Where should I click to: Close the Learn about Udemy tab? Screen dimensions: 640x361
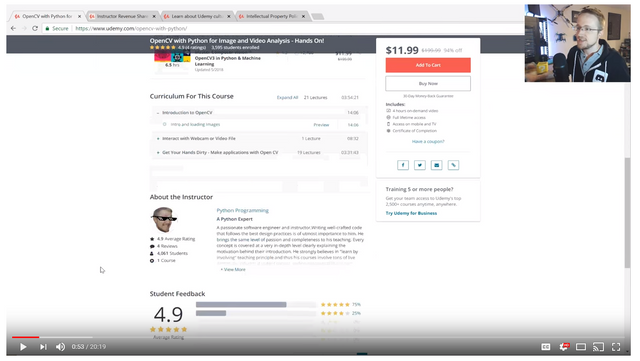coord(229,16)
